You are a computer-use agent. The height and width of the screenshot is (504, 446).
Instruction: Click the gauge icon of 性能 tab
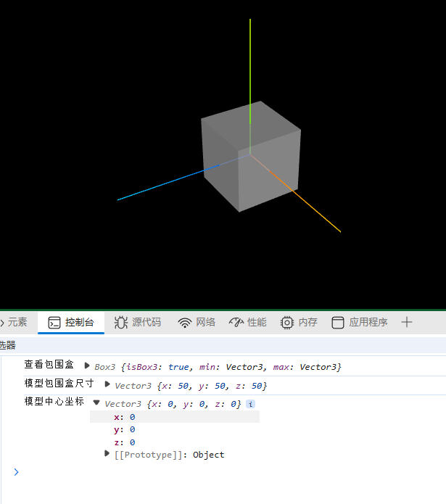pos(236,323)
